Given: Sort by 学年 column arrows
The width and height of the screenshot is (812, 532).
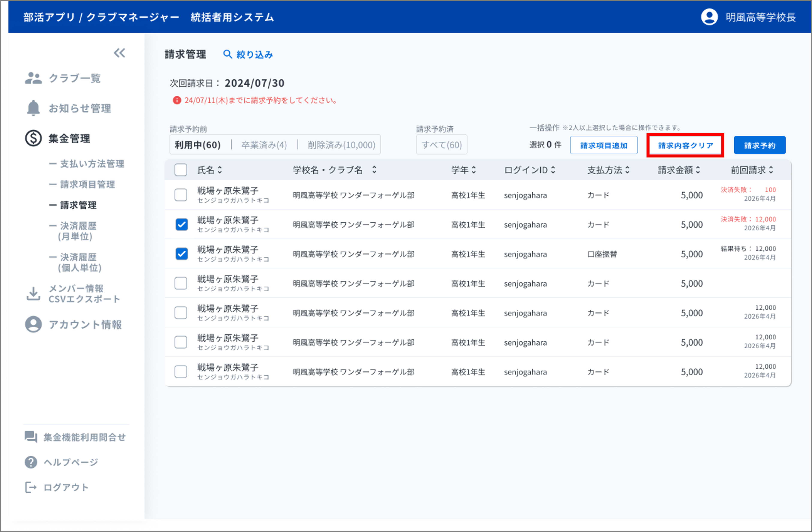Looking at the screenshot, I should click(x=474, y=169).
